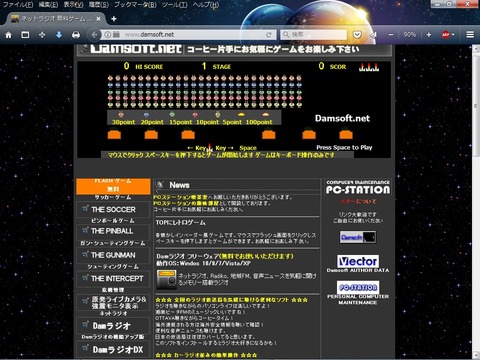The height and width of the screenshot is (360, 480).
Task: Open the ブックマーク(B) menu
Action: [x=135, y=5]
